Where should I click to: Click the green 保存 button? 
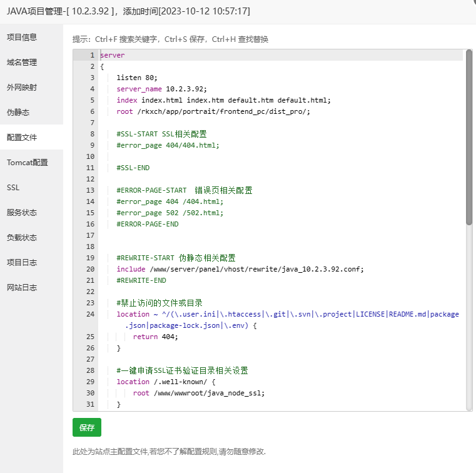(87, 427)
